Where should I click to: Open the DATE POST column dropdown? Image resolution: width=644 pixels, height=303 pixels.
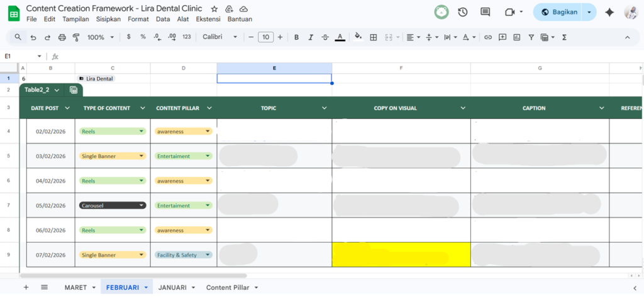[x=67, y=108]
